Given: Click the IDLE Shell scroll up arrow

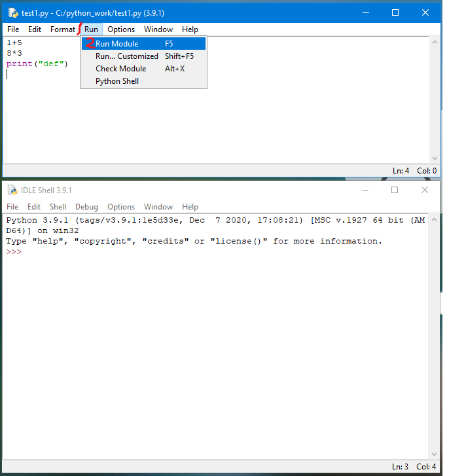Looking at the screenshot, I should pos(435,219).
